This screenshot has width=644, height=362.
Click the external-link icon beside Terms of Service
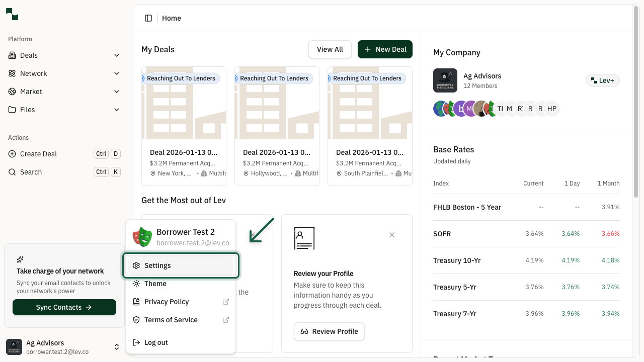coord(225,320)
